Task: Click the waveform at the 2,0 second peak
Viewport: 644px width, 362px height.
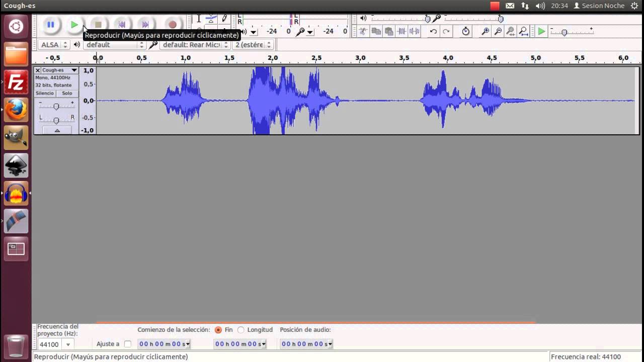Action: [273, 101]
